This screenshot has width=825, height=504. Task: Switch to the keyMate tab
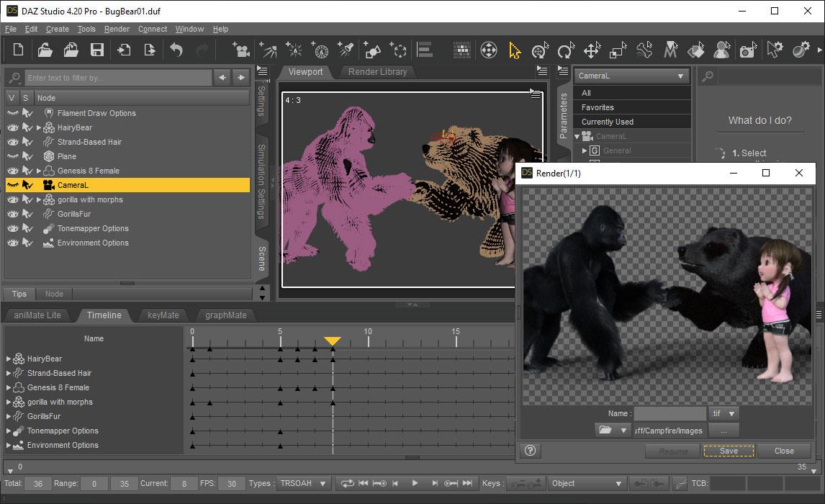tap(163, 315)
